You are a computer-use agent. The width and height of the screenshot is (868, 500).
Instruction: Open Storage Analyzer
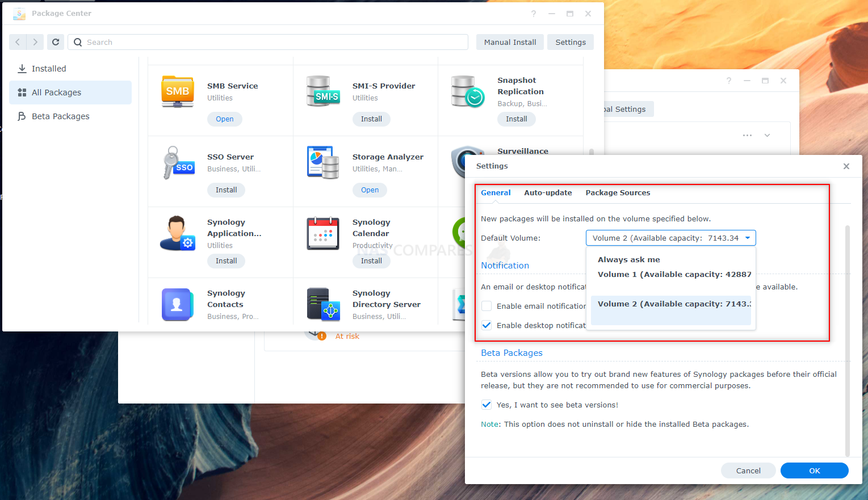pos(370,190)
